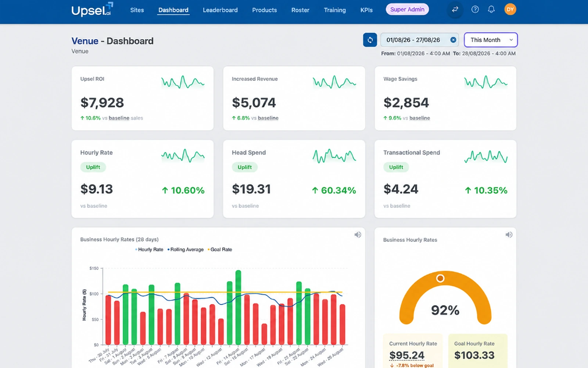Image resolution: width=588 pixels, height=368 pixels.
Task: Click the gauge marker on the 92% arc
Action: (x=440, y=278)
